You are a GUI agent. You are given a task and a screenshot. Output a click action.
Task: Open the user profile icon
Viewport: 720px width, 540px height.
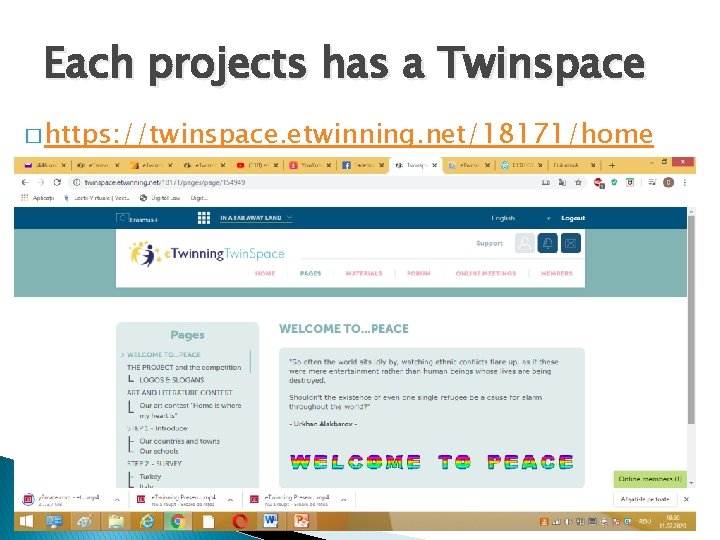[524, 243]
